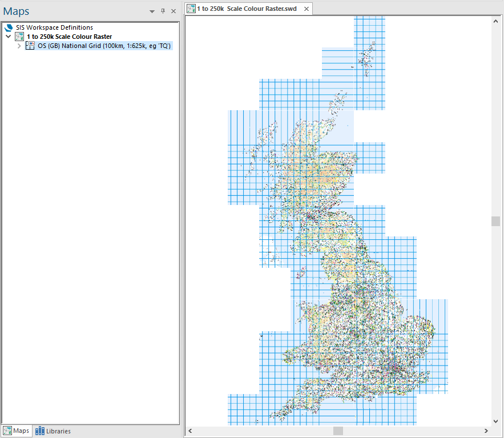The image size is (504, 438).
Task: Open the Maps panel options dropdown arrow
Action: pyautogui.click(x=152, y=11)
